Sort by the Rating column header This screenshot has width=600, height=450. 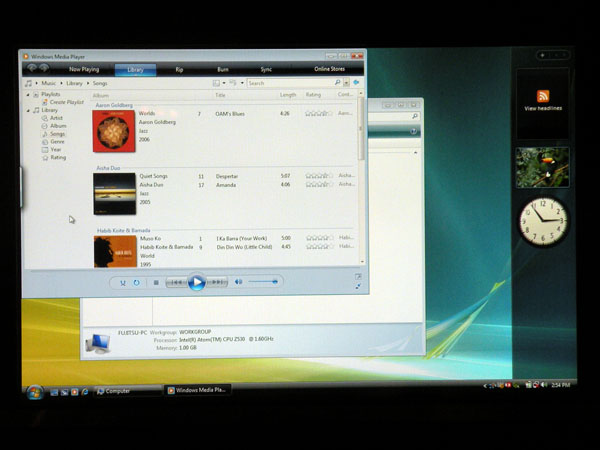(x=313, y=95)
